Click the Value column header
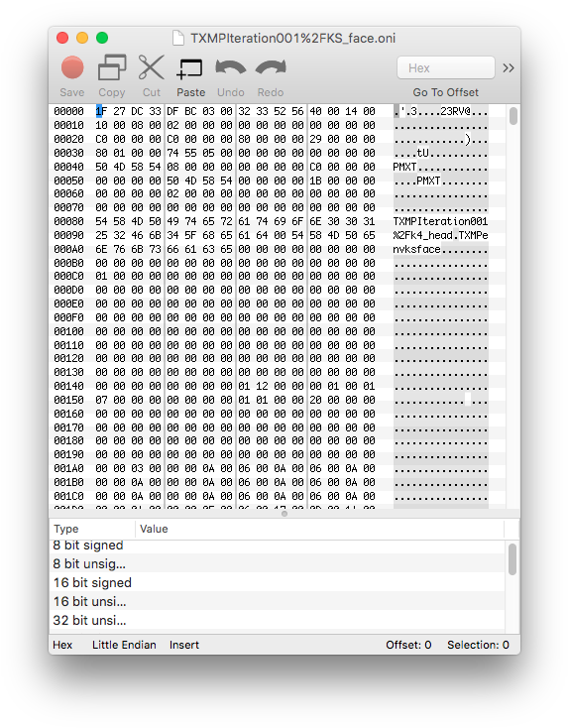The image size is (568, 728). [x=320, y=529]
